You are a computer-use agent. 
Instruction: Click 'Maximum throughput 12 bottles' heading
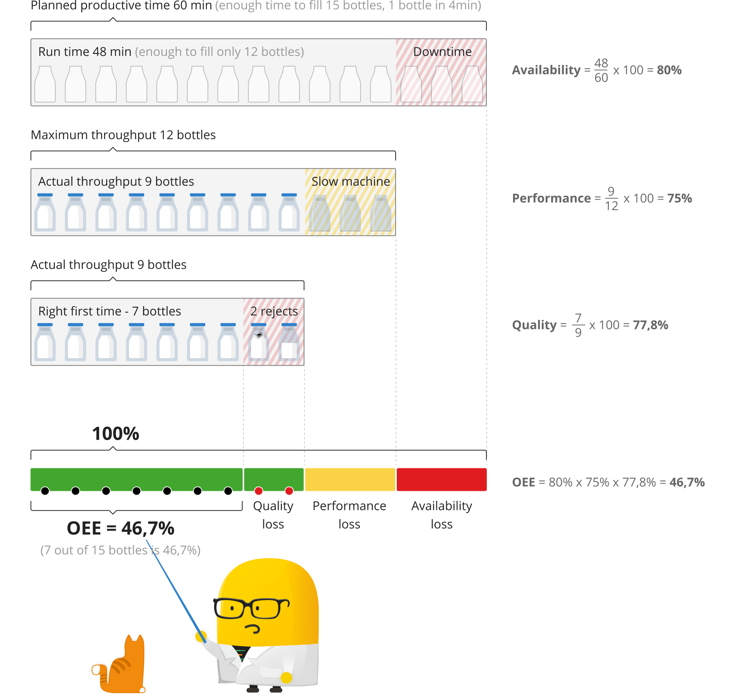pyautogui.click(x=123, y=135)
